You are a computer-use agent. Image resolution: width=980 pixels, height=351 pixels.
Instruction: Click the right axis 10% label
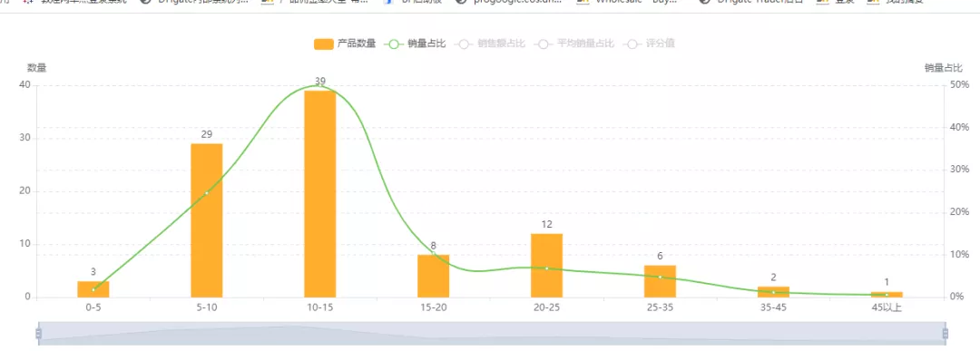click(959, 254)
